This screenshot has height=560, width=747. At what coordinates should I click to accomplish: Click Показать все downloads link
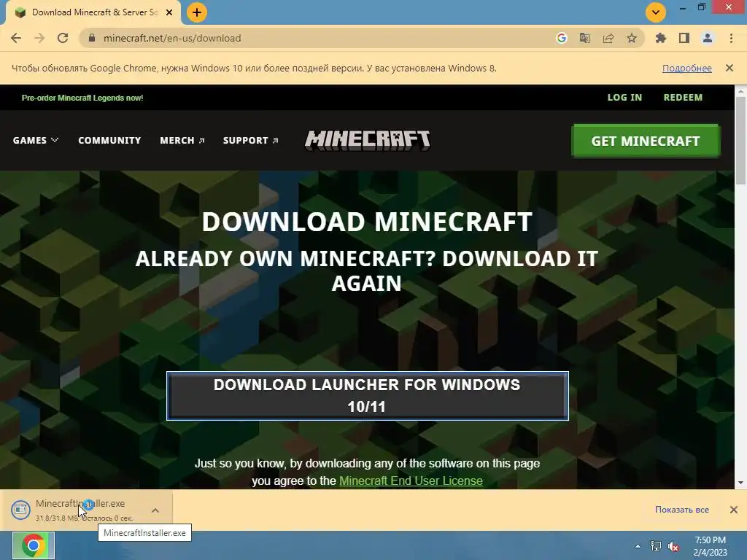[682, 510]
